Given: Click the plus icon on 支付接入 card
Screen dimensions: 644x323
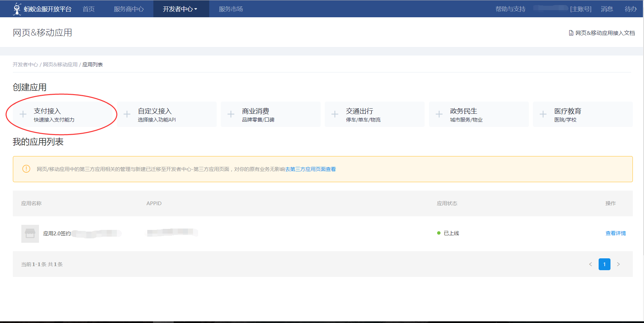Looking at the screenshot, I should point(23,114).
